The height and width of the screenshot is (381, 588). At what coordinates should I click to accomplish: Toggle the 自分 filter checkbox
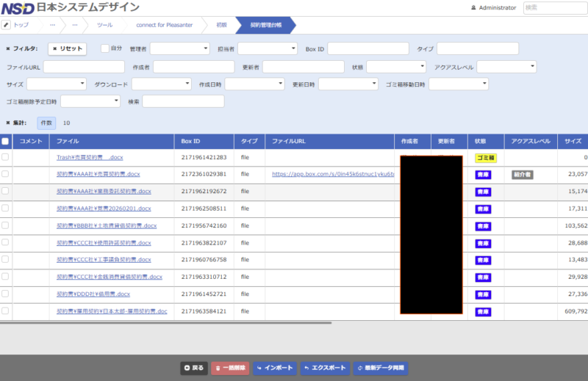click(x=105, y=48)
